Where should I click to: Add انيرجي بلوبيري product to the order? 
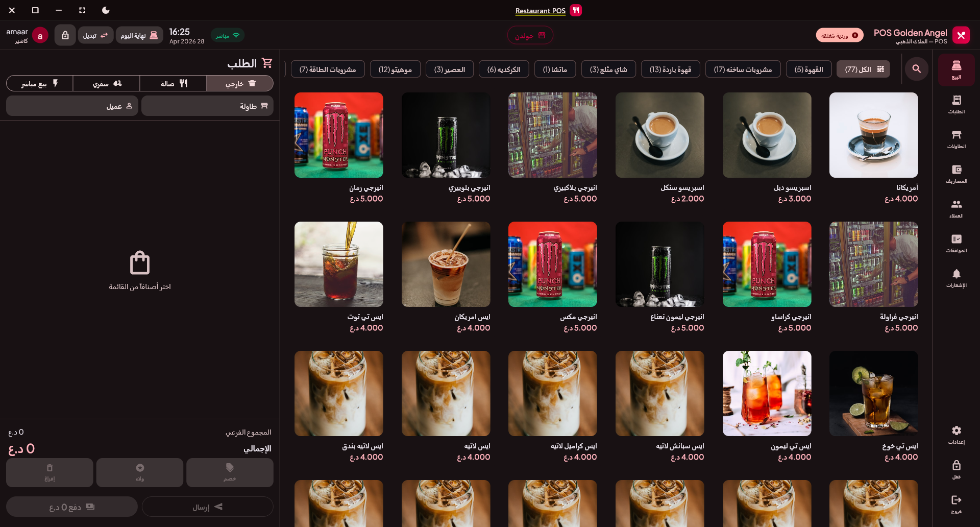pos(446,149)
